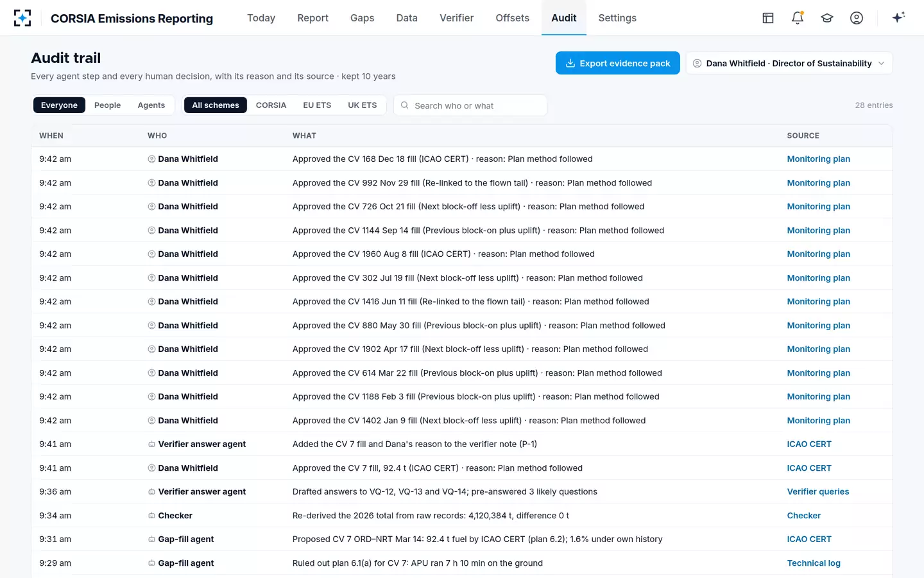Click the WHO column header
This screenshot has width=924, height=578.
pyautogui.click(x=157, y=136)
